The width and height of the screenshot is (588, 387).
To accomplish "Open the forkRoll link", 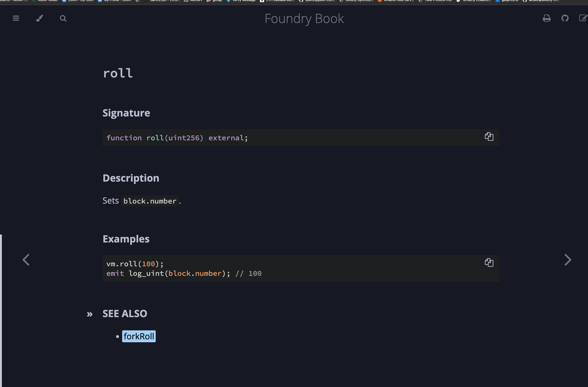I will (x=139, y=336).
